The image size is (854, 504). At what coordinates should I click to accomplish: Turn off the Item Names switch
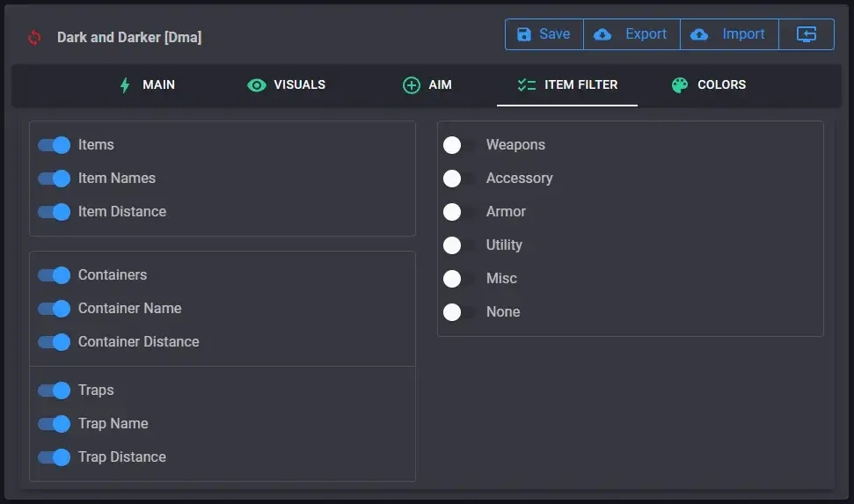point(55,179)
